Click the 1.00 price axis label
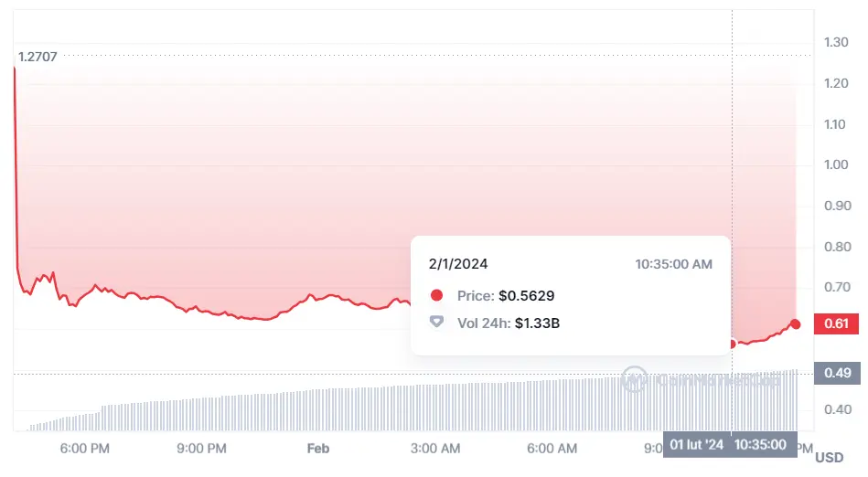 pyautogui.click(x=836, y=164)
